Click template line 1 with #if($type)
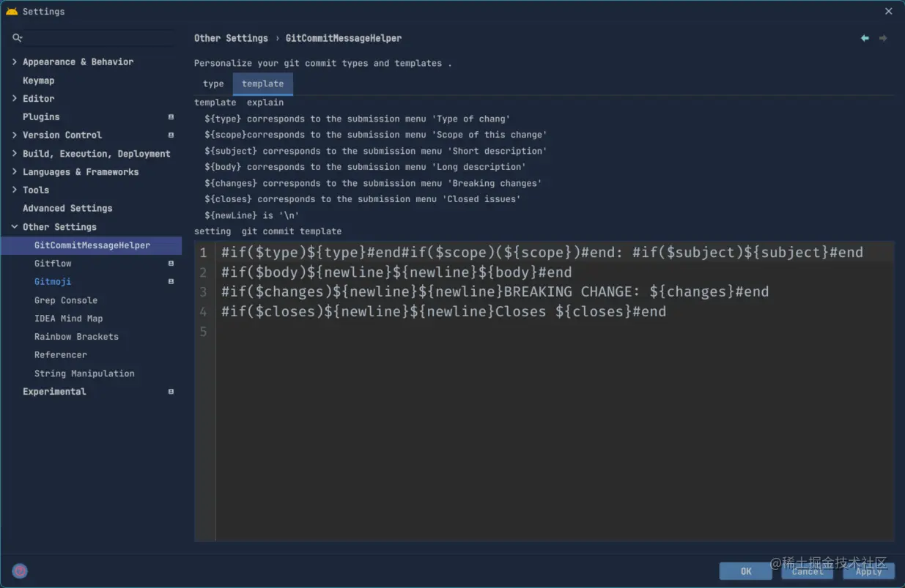 542,253
